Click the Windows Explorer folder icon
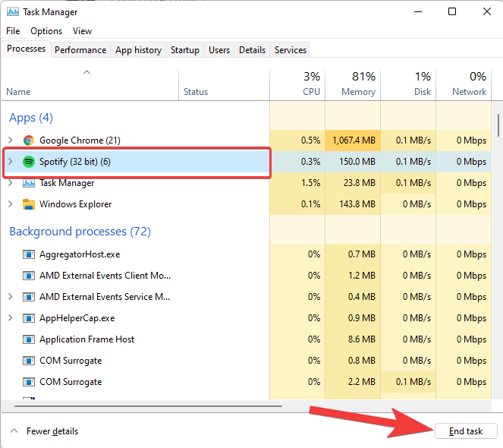The image size is (503, 448). click(x=29, y=204)
